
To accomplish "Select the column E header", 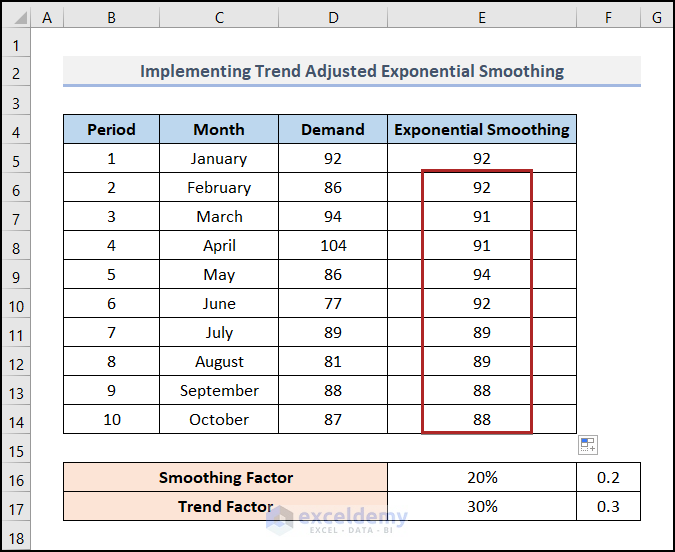I will point(482,17).
